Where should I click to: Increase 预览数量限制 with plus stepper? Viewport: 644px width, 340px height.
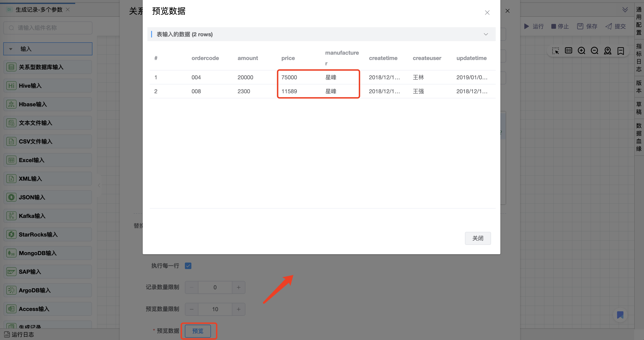tap(238, 309)
